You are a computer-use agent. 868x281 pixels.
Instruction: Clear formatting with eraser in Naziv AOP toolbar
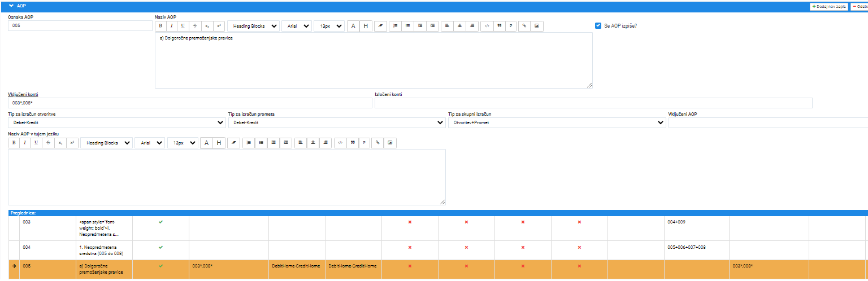click(x=380, y=26)
